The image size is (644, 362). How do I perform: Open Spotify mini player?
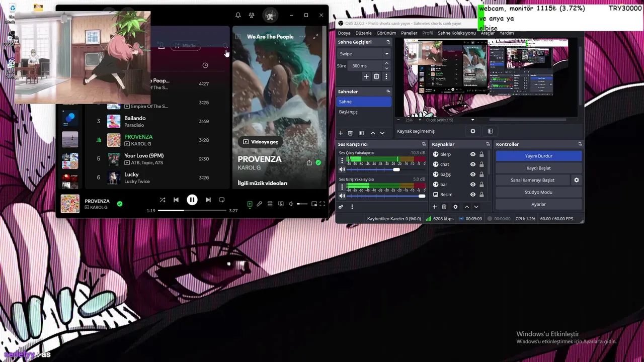coord(314,204)
